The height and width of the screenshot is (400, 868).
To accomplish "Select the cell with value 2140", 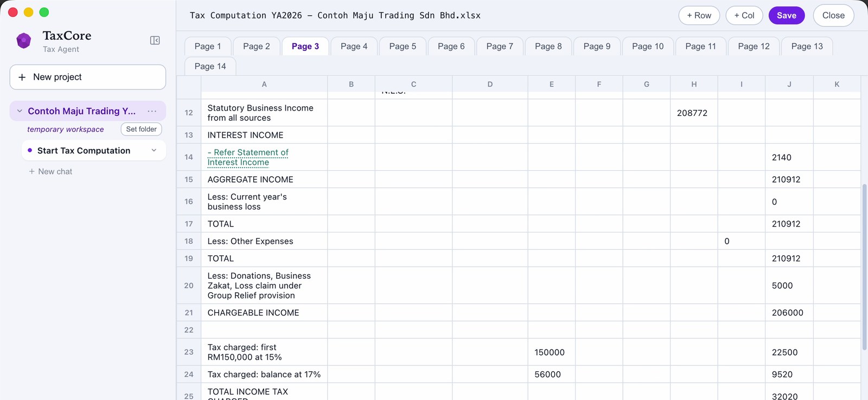I will pyautogui.click(x=789, y=157).
